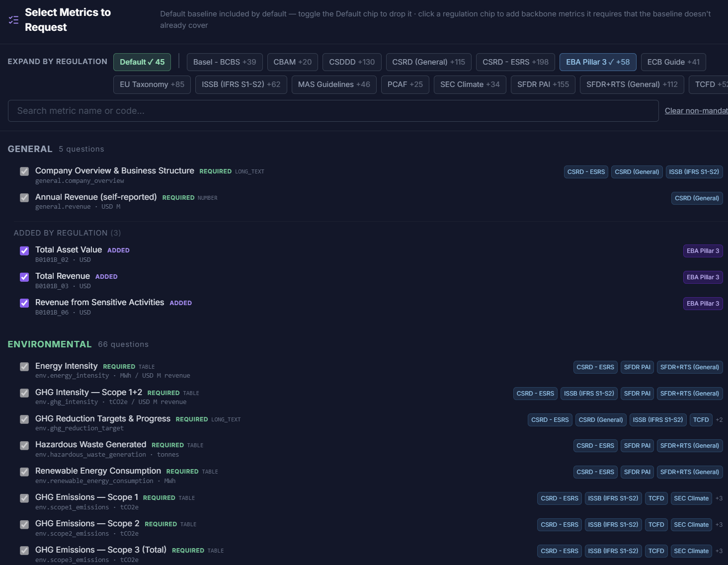Enable the CSRD (General) +115 chip
The width and height of the screenshot is (728, 565).
429,62
